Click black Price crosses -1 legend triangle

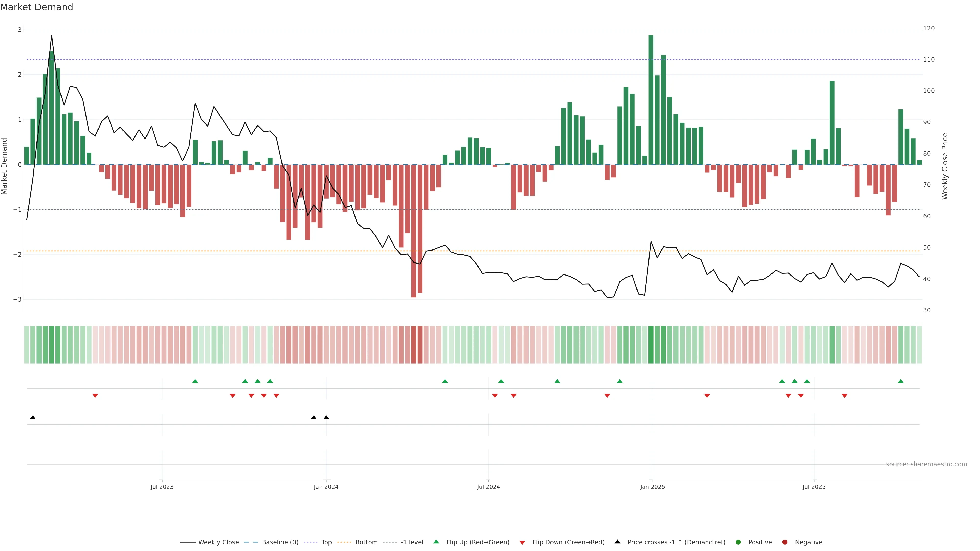point(617,542)
